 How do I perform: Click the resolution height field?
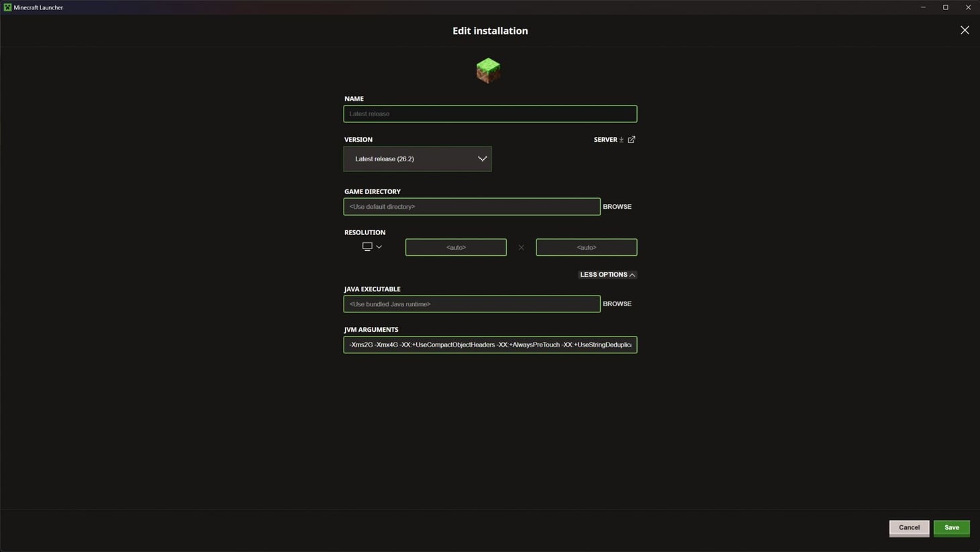click(587, 247)
